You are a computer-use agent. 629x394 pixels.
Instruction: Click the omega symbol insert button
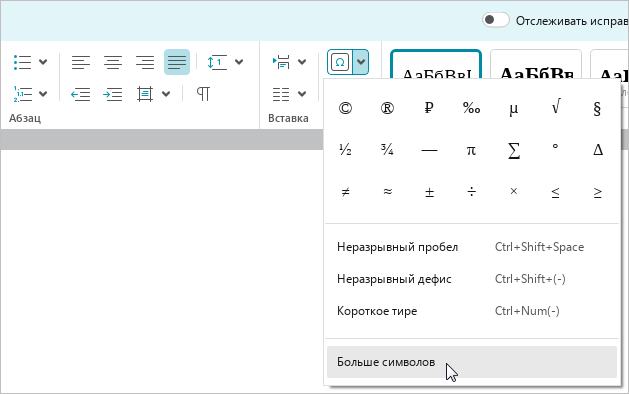click(x=340, y=62)
